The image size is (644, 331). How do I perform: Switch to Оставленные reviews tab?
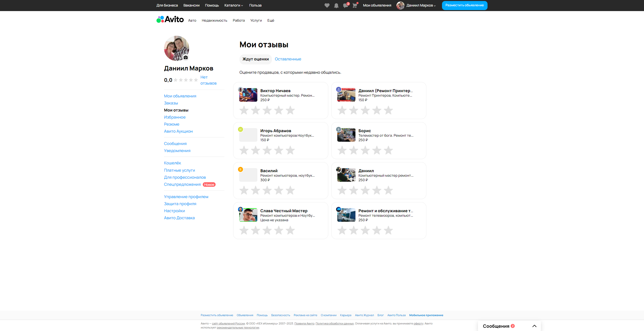288,59
